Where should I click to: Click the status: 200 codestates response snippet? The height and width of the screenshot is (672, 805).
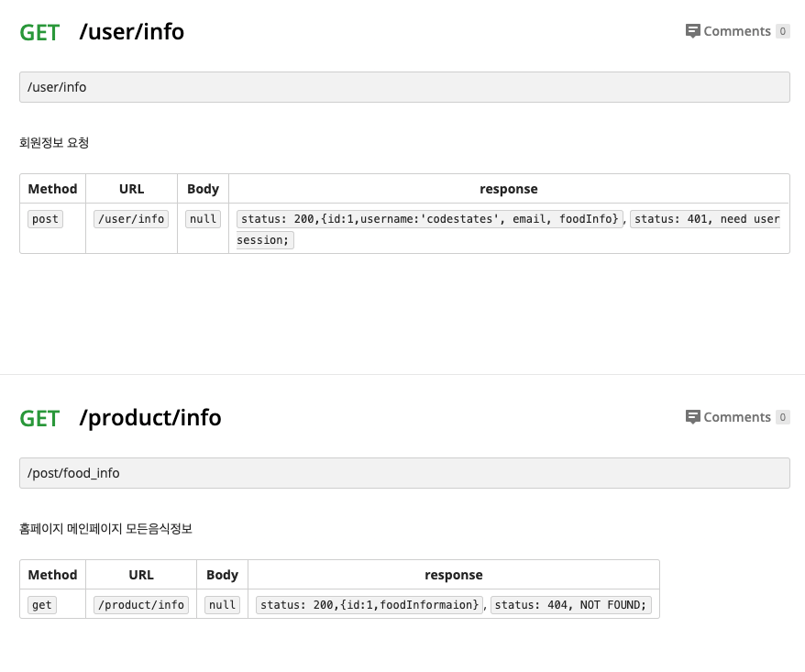428,219
